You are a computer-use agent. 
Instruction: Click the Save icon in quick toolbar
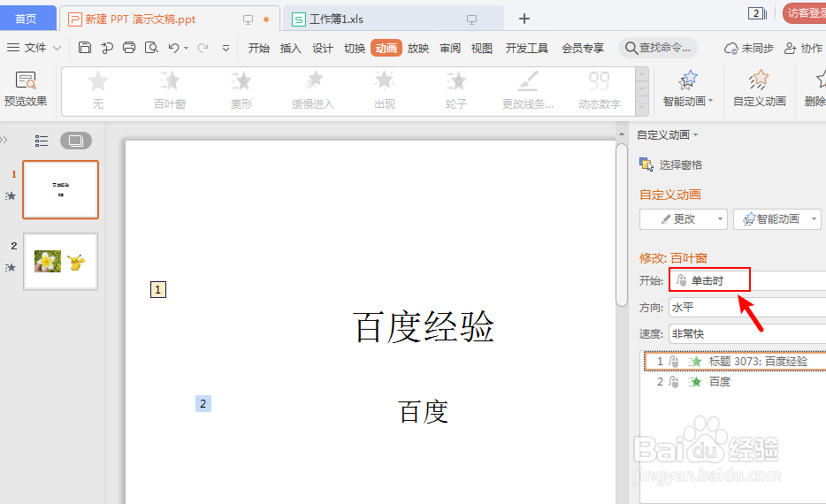85,48
